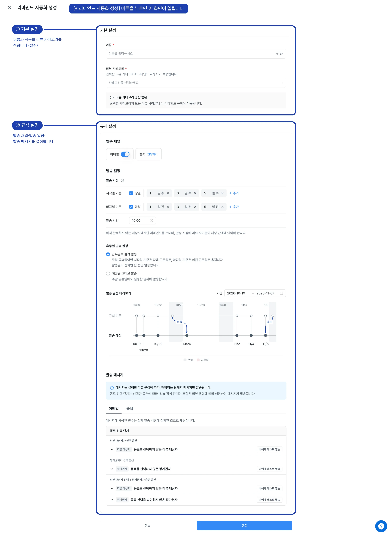Open the 발송 시간 10:00 time picker
This screenshot has height=542, width=392.
tap(142, 221)
